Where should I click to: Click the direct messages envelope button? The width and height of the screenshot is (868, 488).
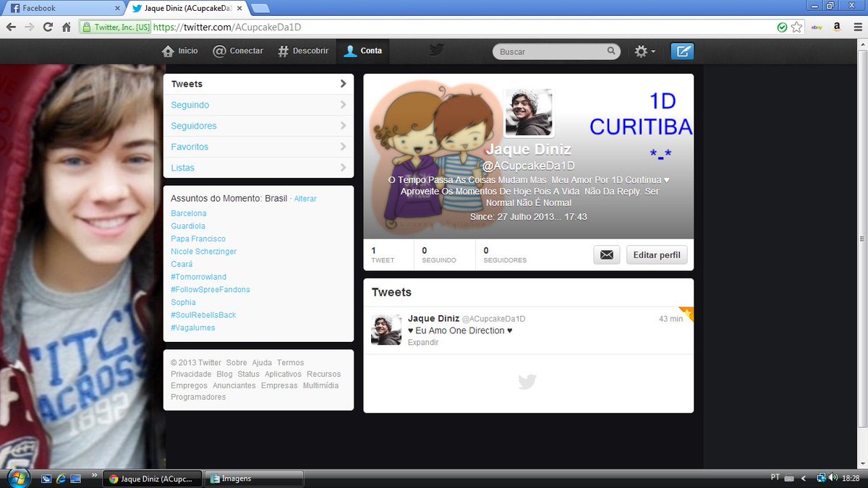(606, 254)
